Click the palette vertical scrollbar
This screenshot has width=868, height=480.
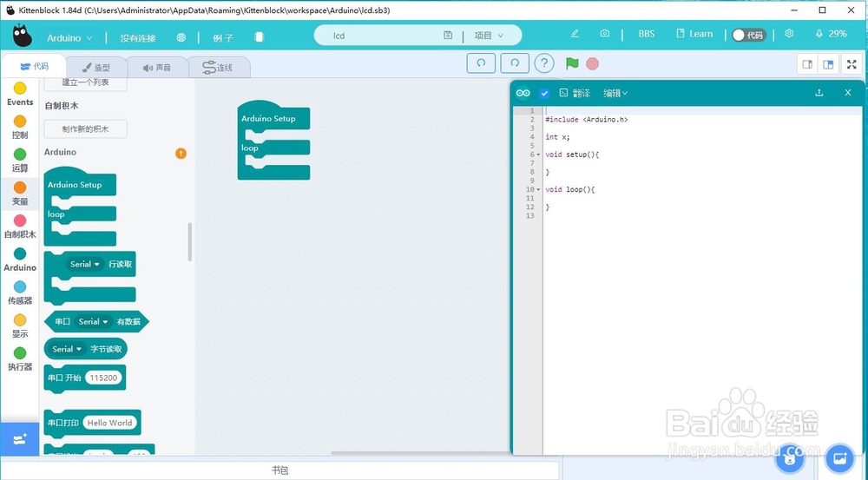[190, 242]
